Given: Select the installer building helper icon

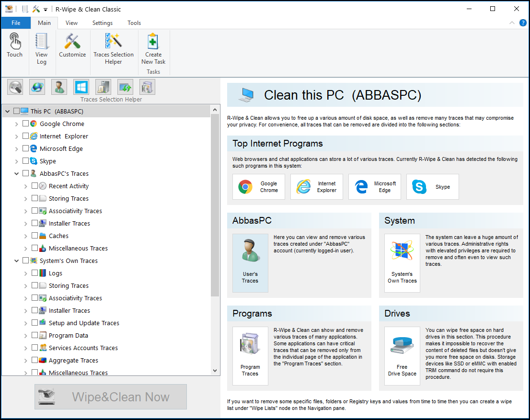Looking at the screenshot, I should pos(103,87).
